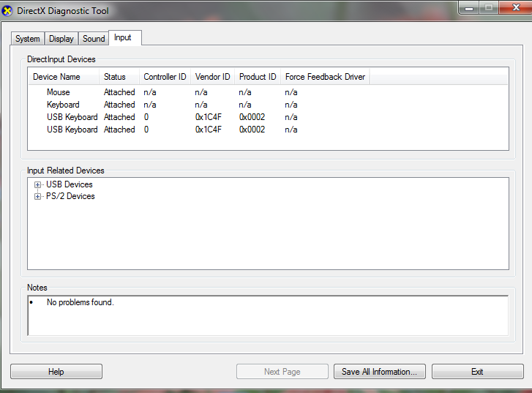Click the Controller ID column header
The width and height of the screenshot is (532, 393).
click(x=165, y=77)
